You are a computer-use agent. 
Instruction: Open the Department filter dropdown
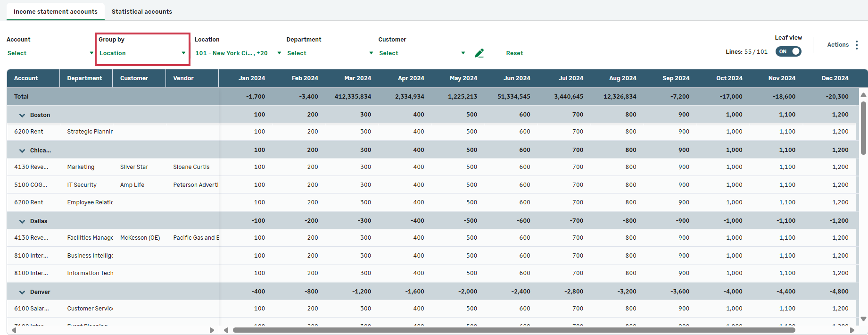coord(330,53)
